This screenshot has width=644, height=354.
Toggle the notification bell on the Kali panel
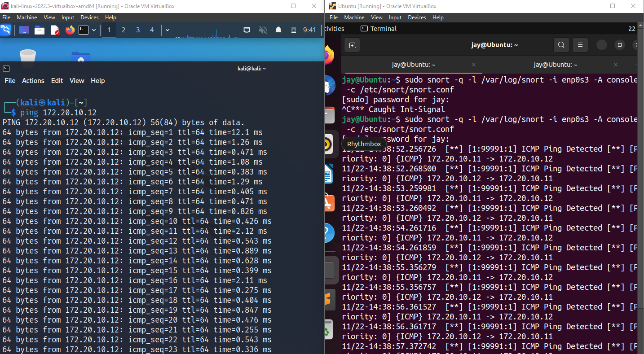278,30
